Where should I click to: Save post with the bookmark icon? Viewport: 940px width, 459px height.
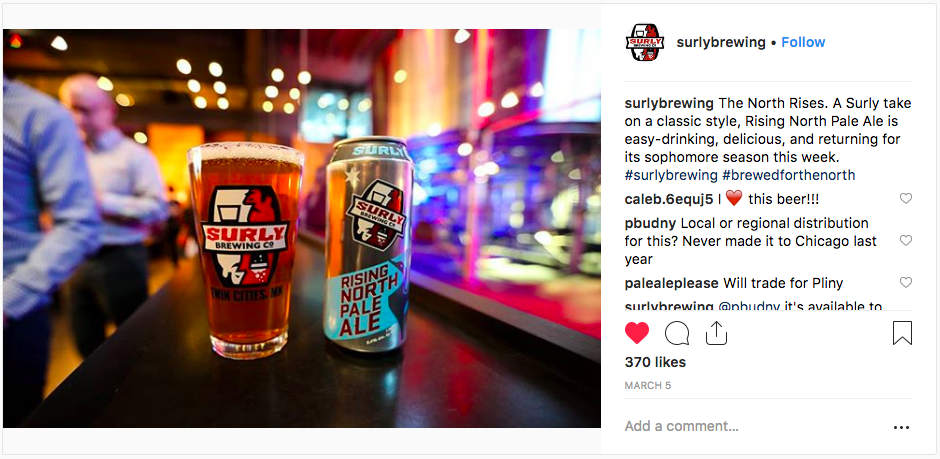pyautogui.click(x=902, y=333)
